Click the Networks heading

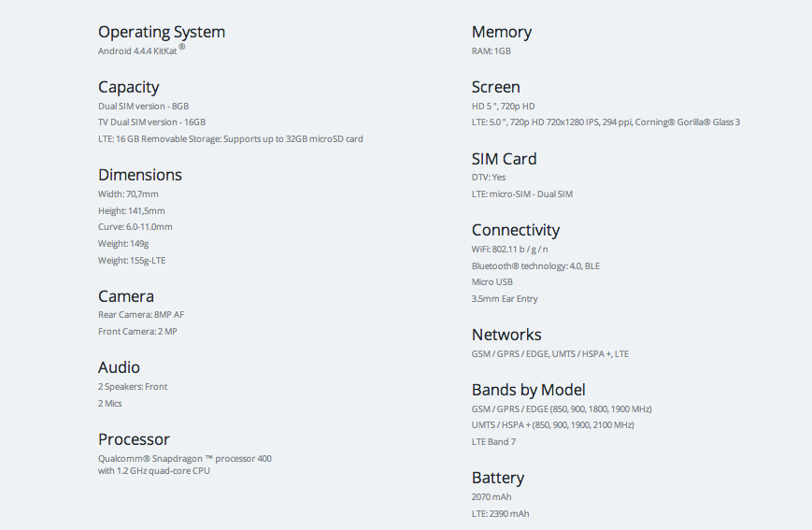tap(506, 335)
